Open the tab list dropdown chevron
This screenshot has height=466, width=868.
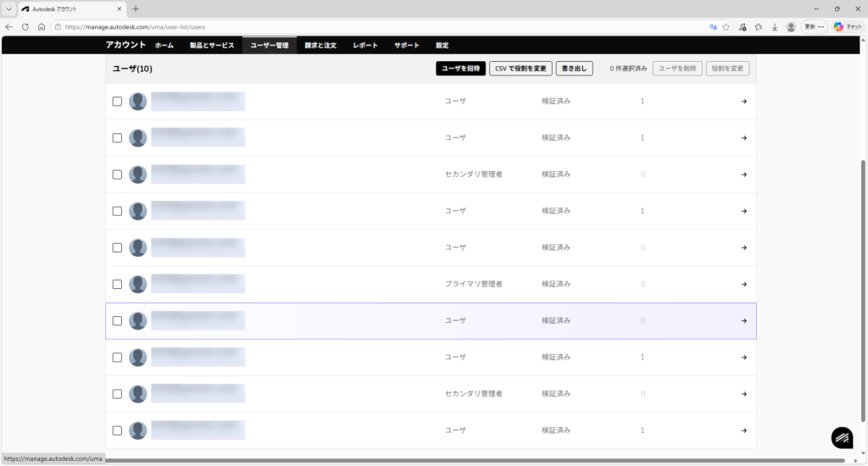coord(8,8)
